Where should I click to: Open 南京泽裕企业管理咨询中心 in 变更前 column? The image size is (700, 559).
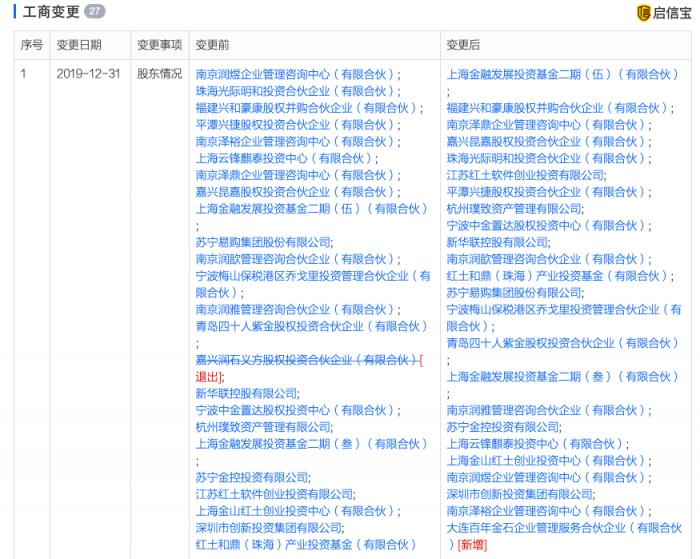coord(296,142)
